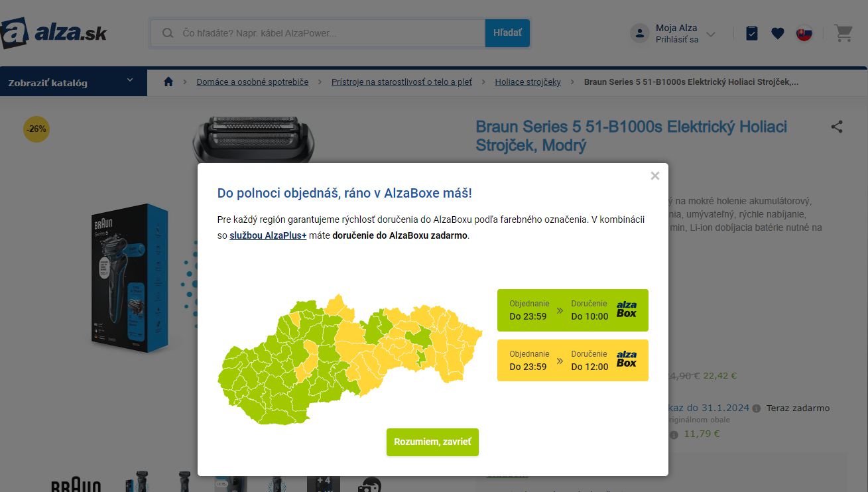868x492 pixels.
Task: Click the Braun Series 5 product title
Action: click(631, 136)
